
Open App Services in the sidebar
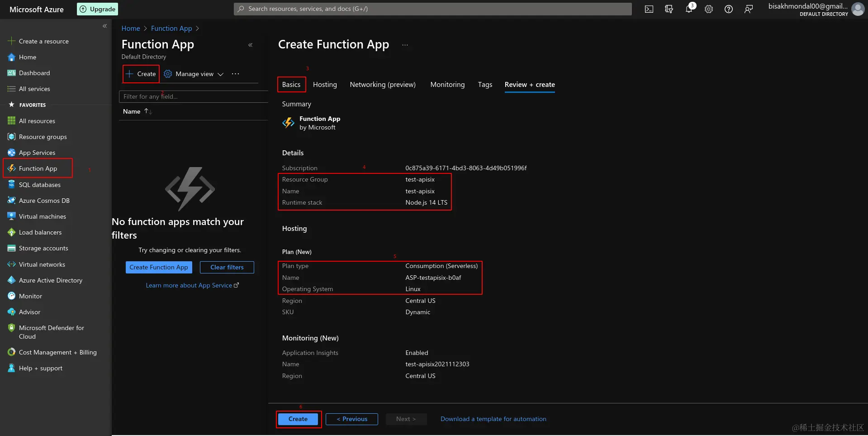tap(37, 153)
